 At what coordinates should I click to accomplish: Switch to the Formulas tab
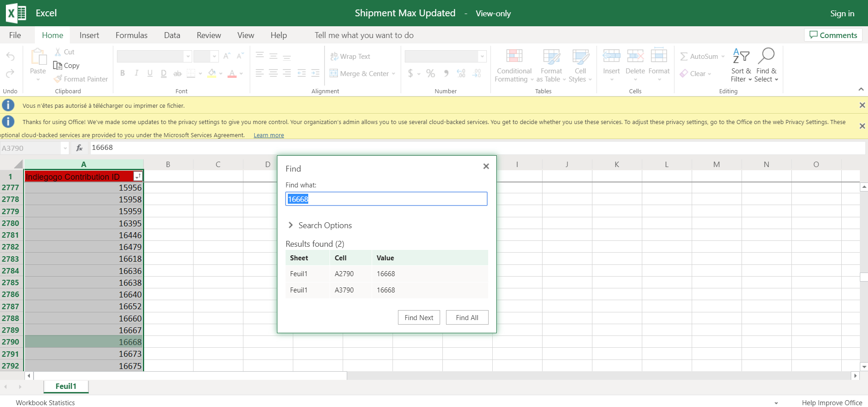pos(131,35)
